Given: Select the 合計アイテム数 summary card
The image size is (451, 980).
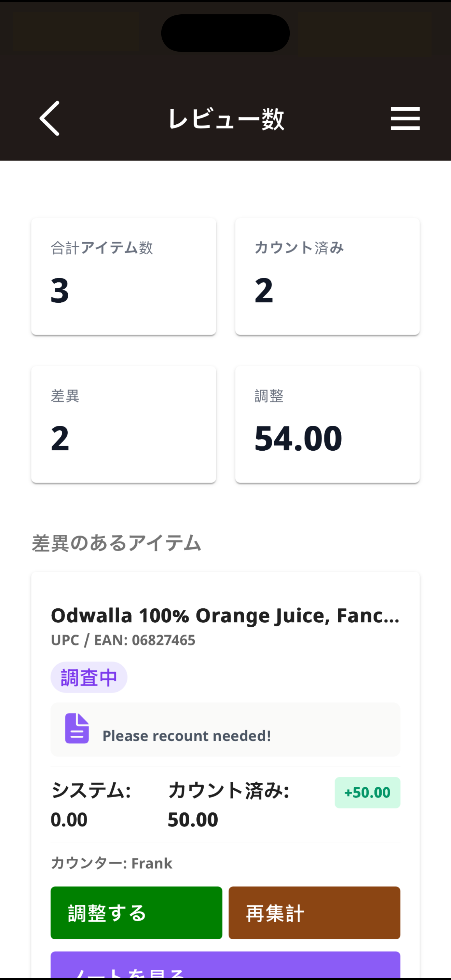Looking at the screenshot, I should (124, 276).
